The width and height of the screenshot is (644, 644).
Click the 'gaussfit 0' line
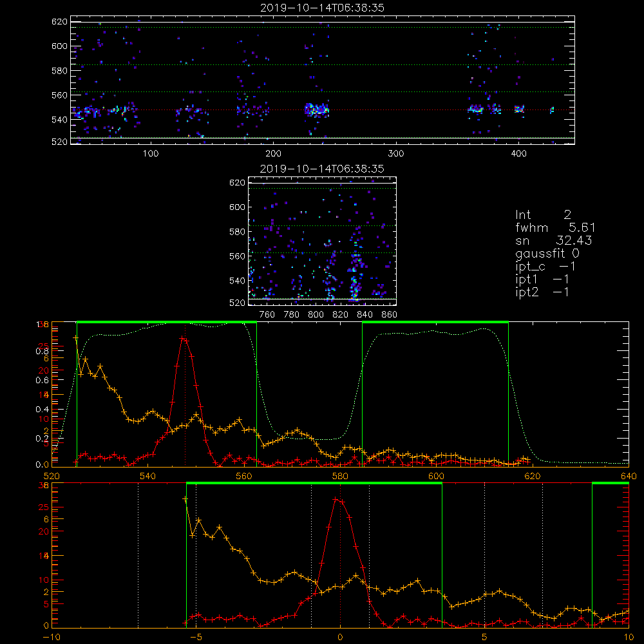pyautogui.click(x=547, y=253)
